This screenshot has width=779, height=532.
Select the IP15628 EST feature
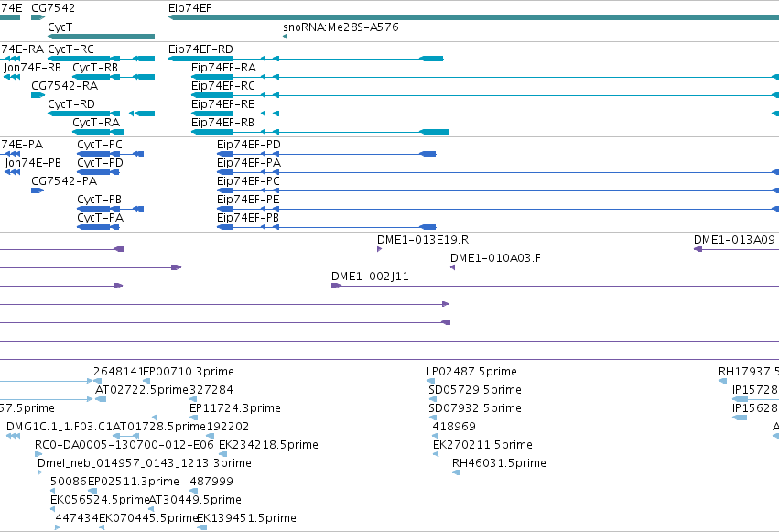pyautogui.click(x=755, y=418)
